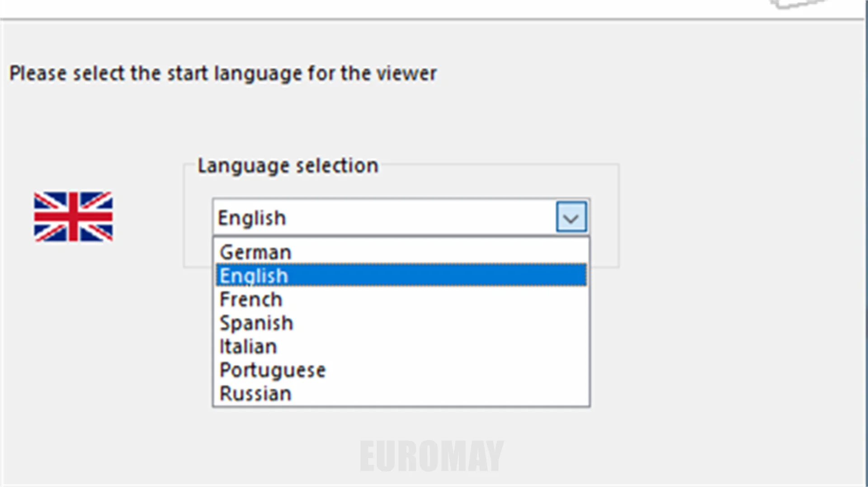Pick Spanish from the dropdown list
868x487 pixels.
[256, 323]
